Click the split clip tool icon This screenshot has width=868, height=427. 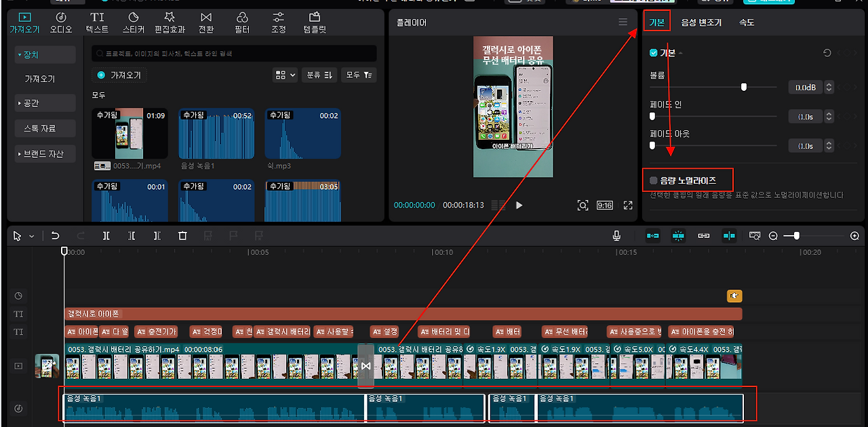click(106, 236)
